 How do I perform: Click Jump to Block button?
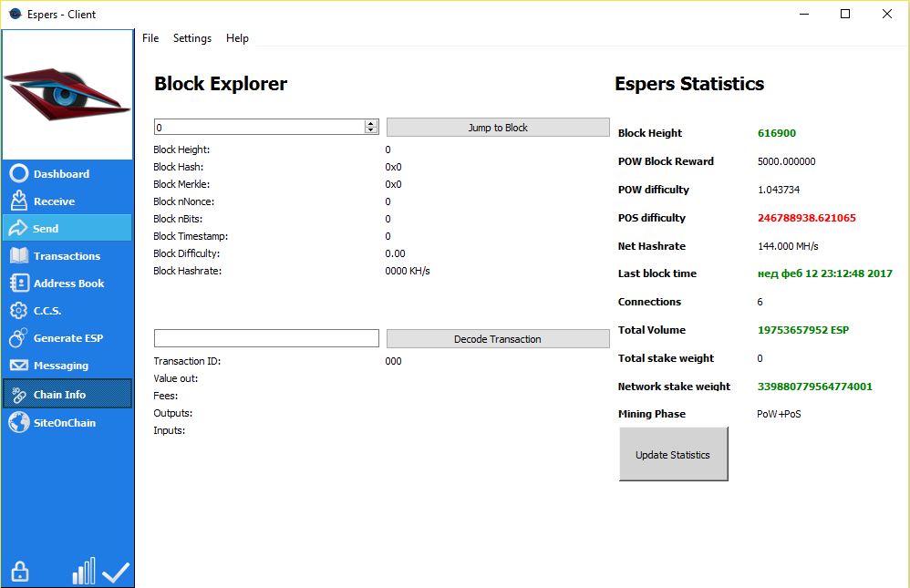pos(498,127)
